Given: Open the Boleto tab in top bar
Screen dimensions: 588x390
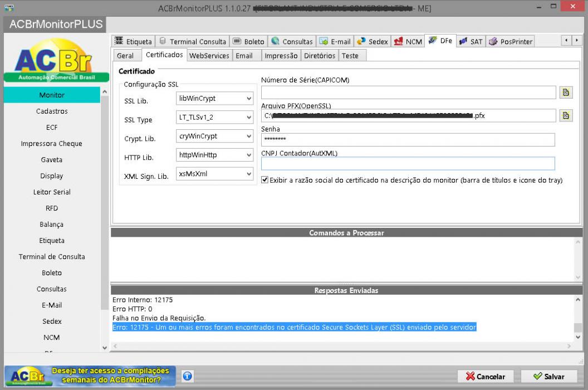Looking at the screenshot, I should click(x=248, y=41).
